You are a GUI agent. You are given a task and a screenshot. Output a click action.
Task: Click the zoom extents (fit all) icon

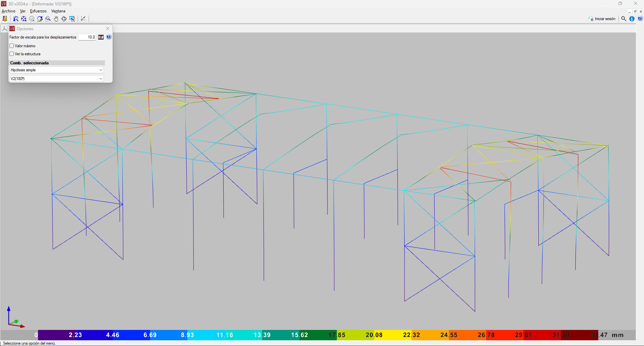click(x=23, y=19)
